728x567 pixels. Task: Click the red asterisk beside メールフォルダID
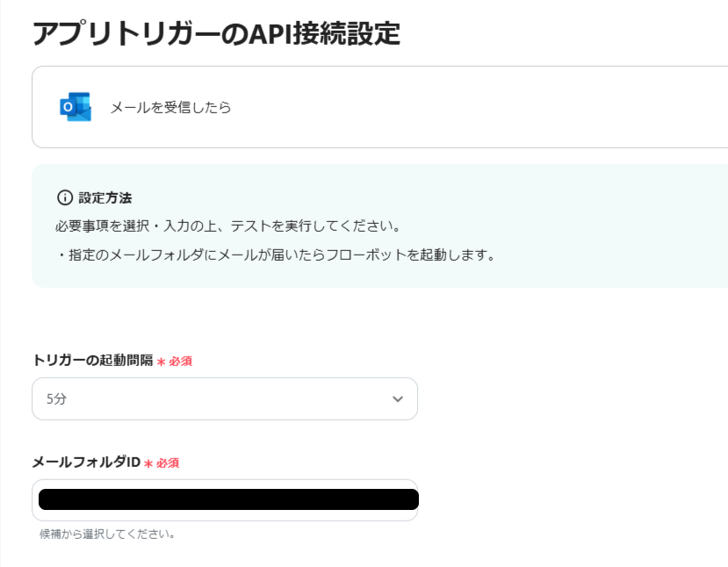(x=148, y=463)
